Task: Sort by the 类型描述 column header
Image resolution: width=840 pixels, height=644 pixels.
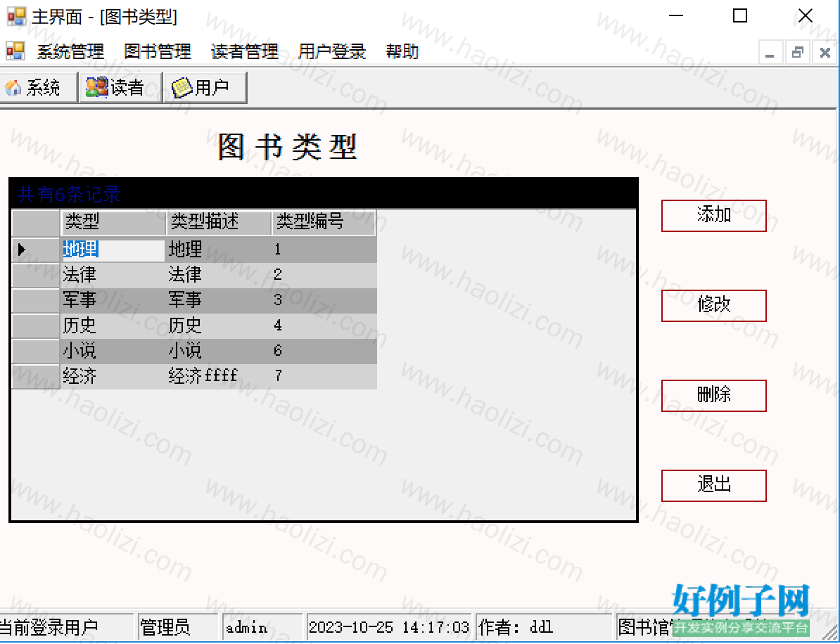Action: click(219, 222)
